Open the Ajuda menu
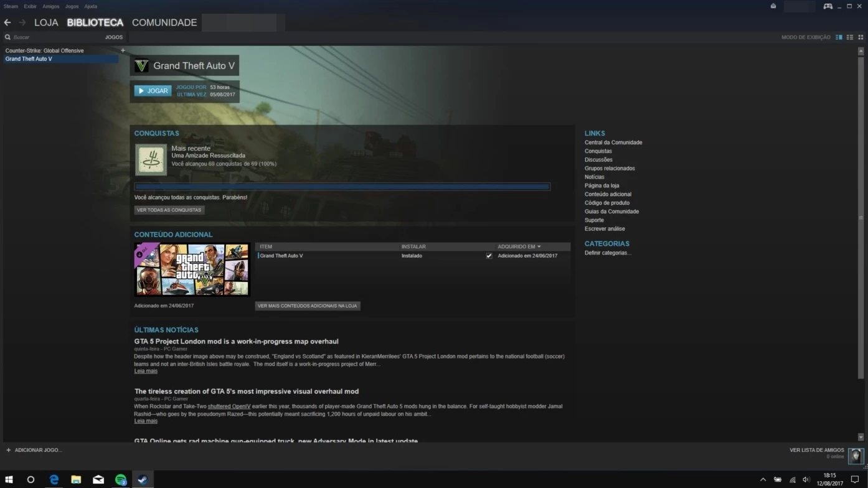The height and width of the screenshot is (488, 868). (90, 6)
